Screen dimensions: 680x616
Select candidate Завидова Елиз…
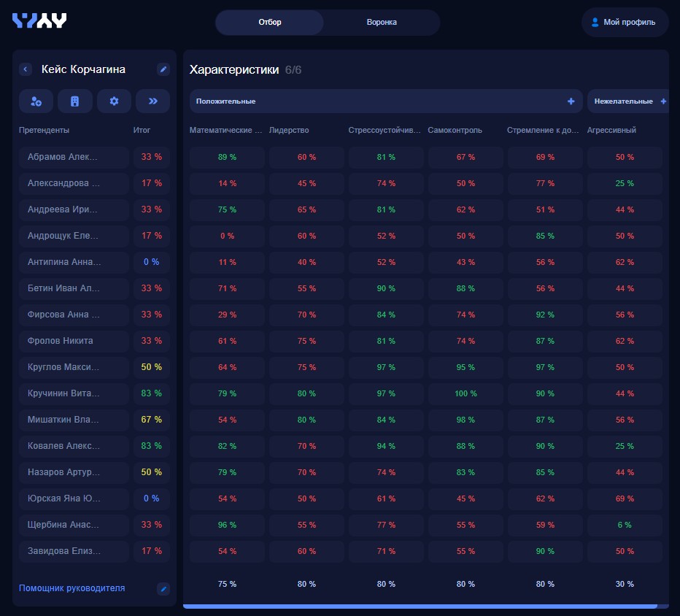pos(74,551)
